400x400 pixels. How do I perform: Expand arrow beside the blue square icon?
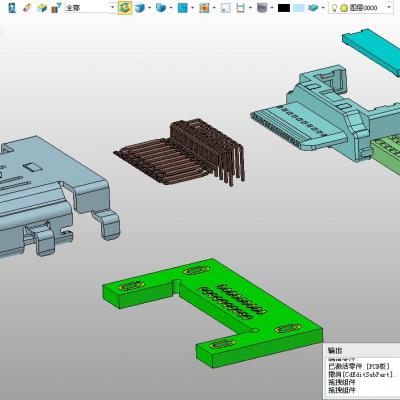pyautogui.click(x=192, y=7)
